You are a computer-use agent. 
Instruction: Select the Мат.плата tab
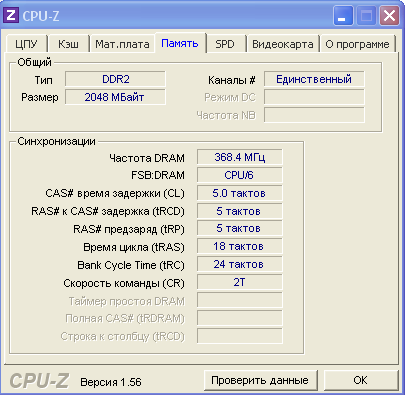tap(122, 44)
